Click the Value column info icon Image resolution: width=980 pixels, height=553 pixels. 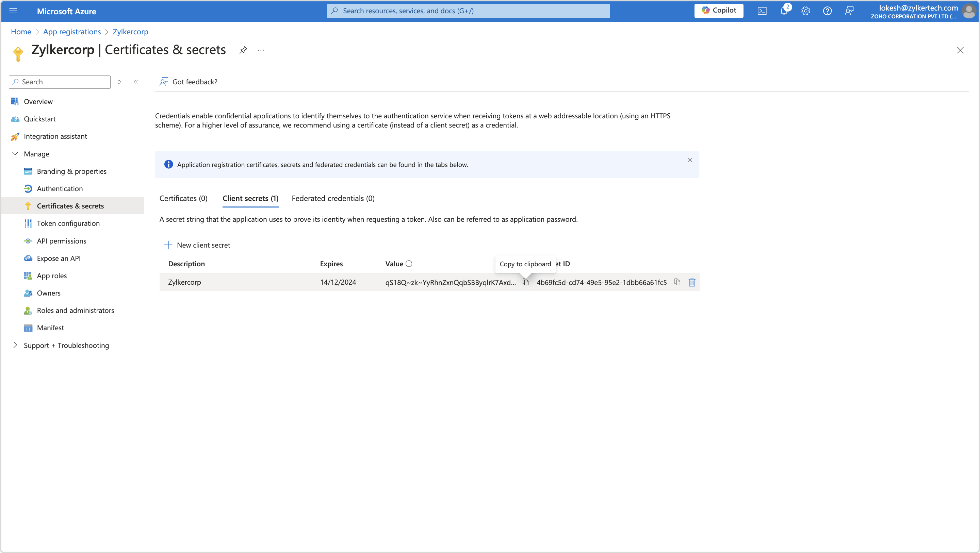point(409,264)
